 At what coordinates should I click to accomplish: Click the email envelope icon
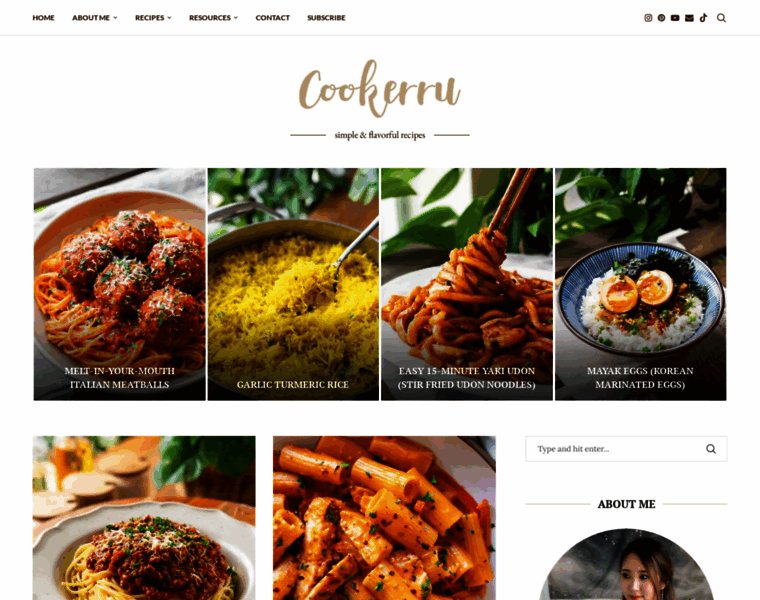689,18
